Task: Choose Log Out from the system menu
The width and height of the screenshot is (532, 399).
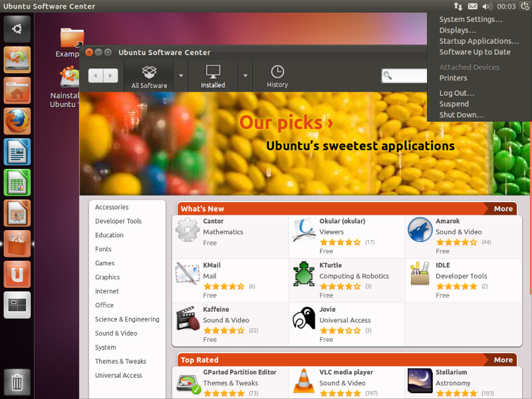Action: point(457,93)
